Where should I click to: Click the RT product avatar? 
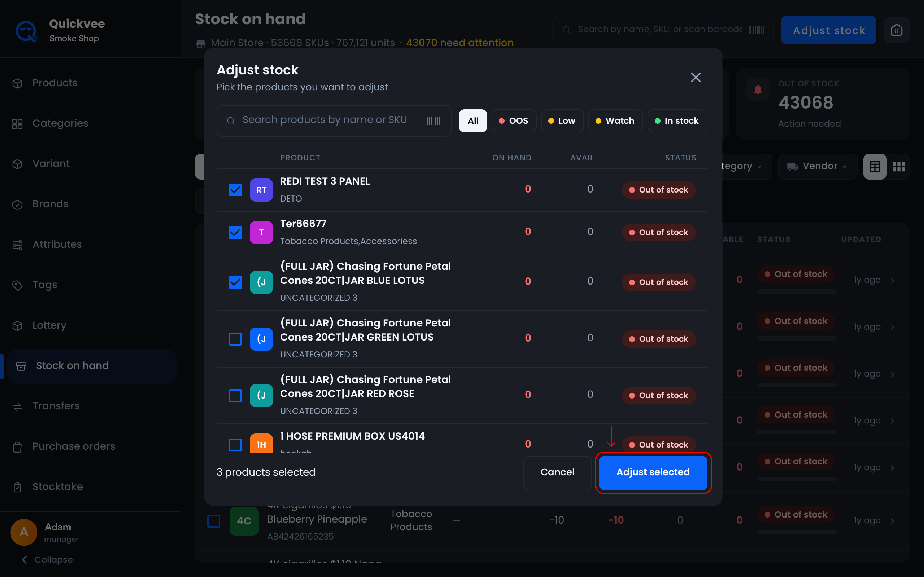pyautogui.click(x=261, y=190)
